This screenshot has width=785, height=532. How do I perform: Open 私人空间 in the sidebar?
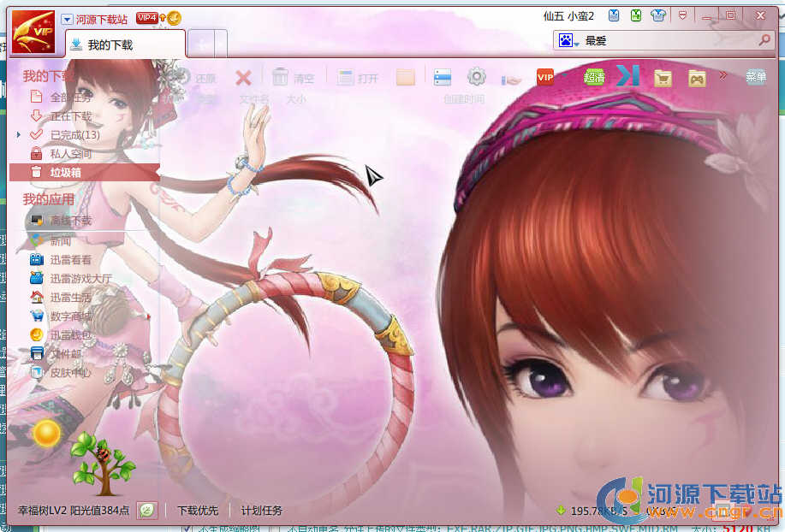pos(70,154)
